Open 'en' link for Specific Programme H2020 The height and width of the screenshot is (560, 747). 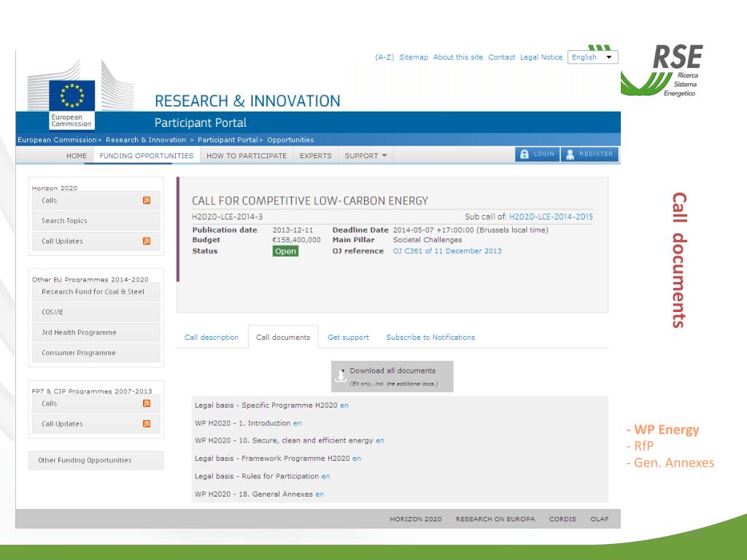click(x=344, y=405)
